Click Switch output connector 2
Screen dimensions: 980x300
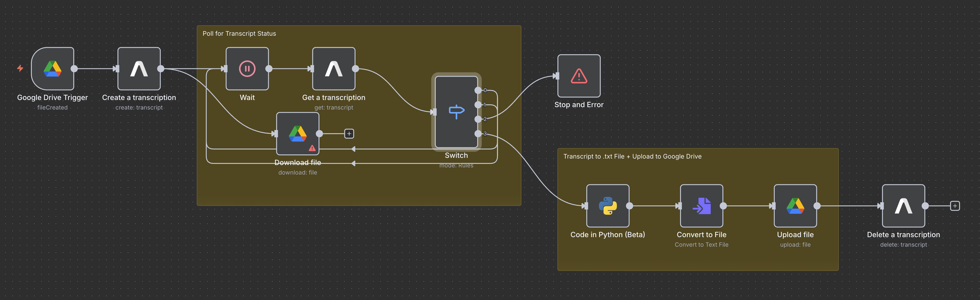[478, 119]
